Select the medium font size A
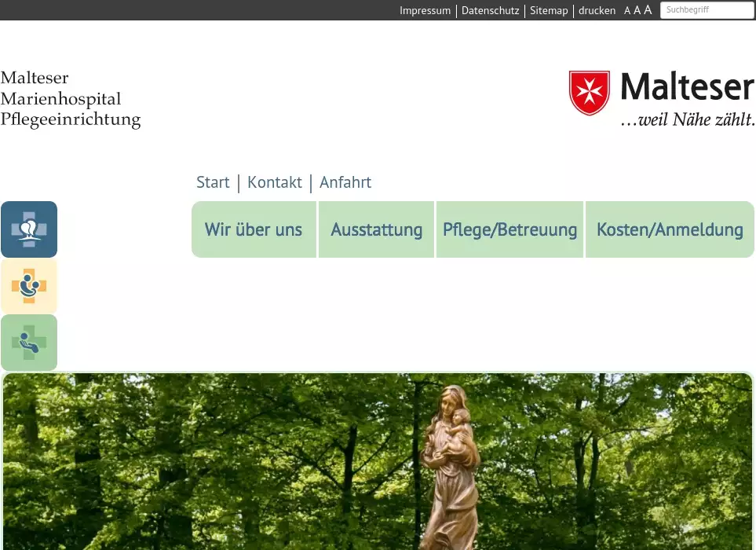Viewport: 756px width, 550px height. point(637,11)
